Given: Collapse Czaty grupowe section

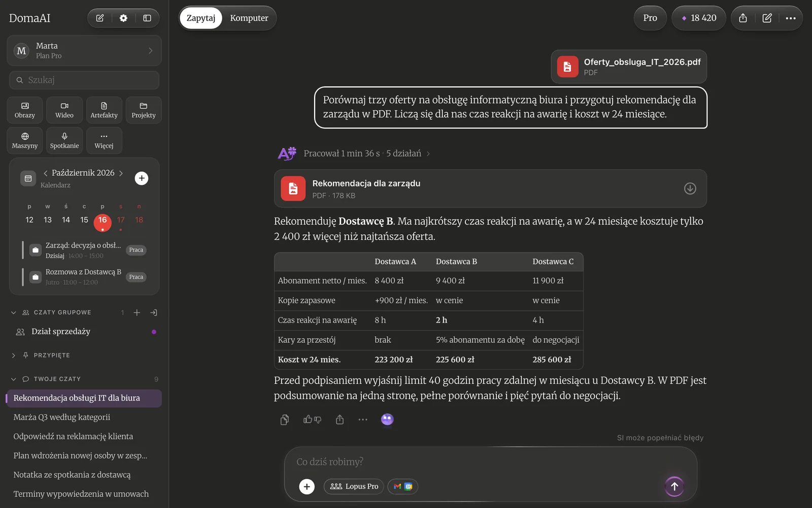Looking at the screenshot, I should pos(14,312).
